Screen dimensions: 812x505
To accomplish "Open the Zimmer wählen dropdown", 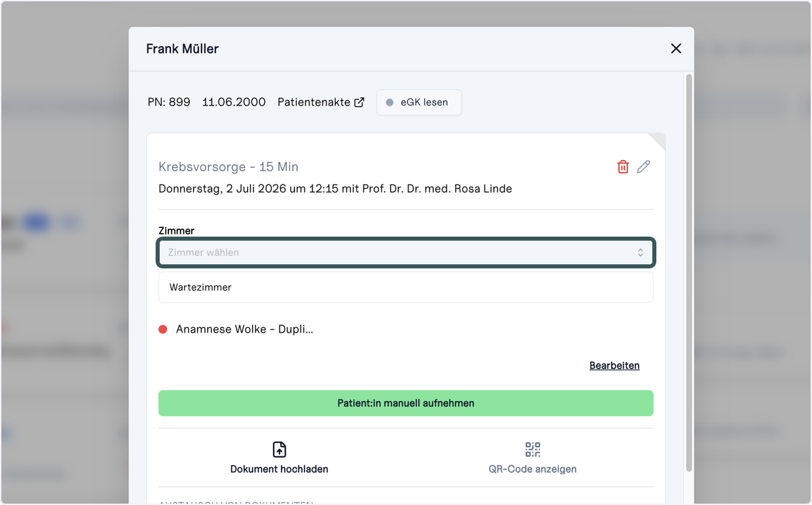I will [406, 252].
